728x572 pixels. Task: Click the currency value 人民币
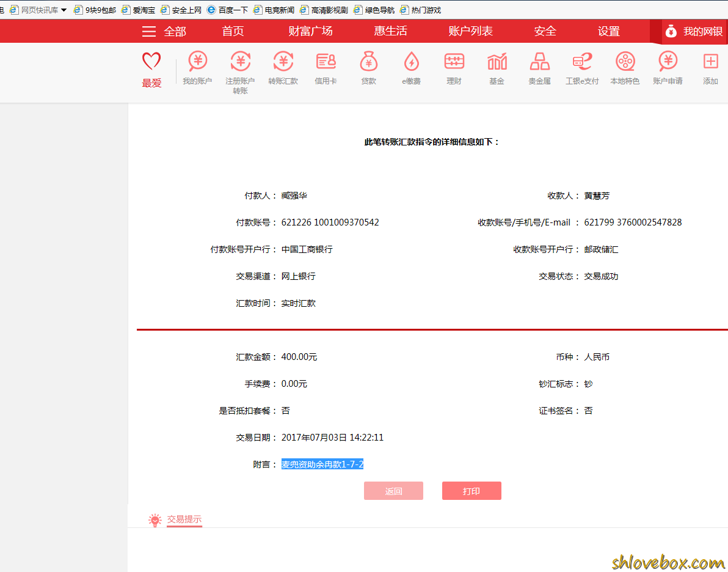pos(597,357)
